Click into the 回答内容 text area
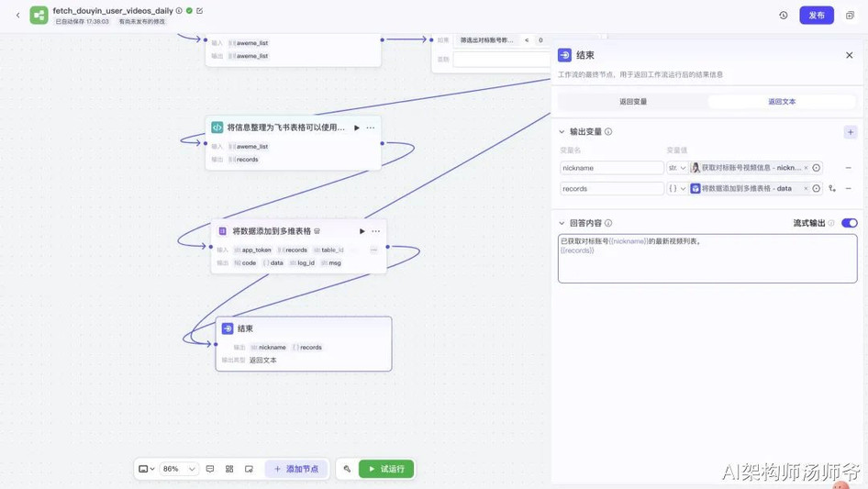This screenshot has width=868, height=489. 707,259
